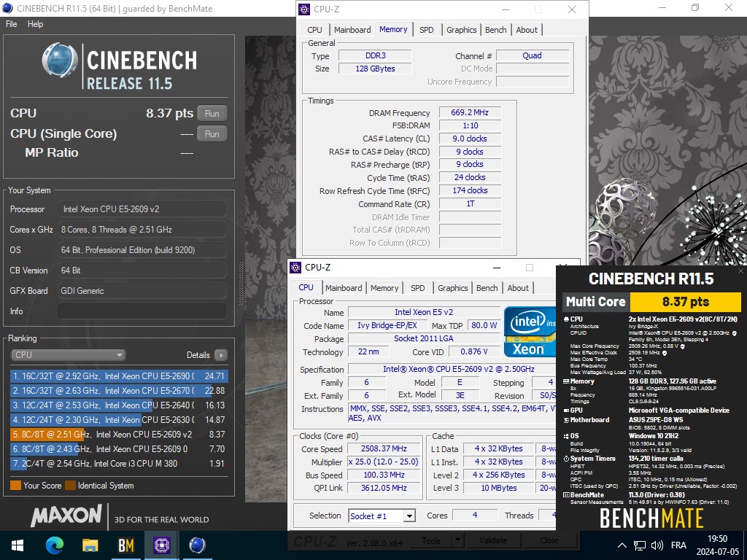This screenshot has width=747, height=560.
Task: Select ranking entry E5-2640 with 16.13
Action: click(119, 405)
